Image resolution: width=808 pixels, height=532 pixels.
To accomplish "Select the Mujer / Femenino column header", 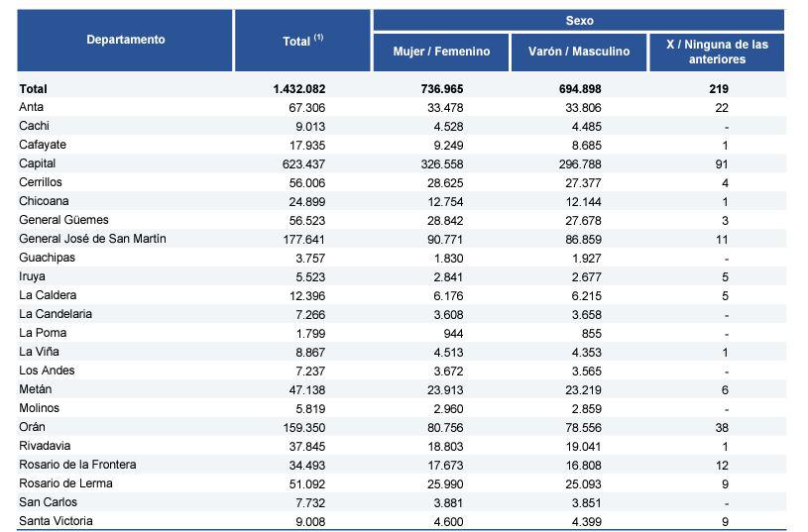I will pyautogui.click(x=440, y=52).
